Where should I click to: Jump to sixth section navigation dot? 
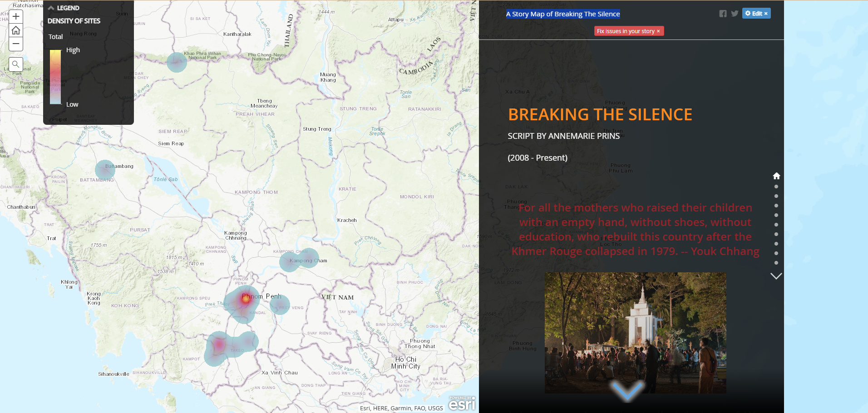(x=776, y=234)
